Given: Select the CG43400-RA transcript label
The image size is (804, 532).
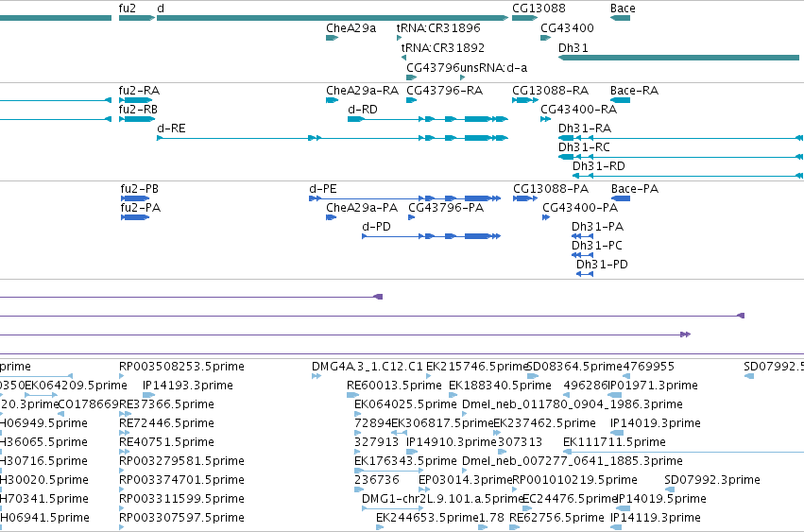Looking at the screenshot, I should [578, 110].
